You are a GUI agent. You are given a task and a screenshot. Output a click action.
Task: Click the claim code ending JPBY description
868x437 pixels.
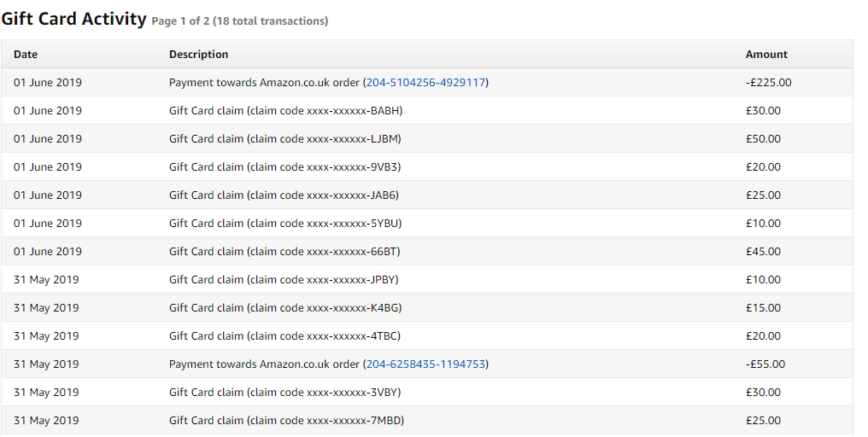[284, 280]
